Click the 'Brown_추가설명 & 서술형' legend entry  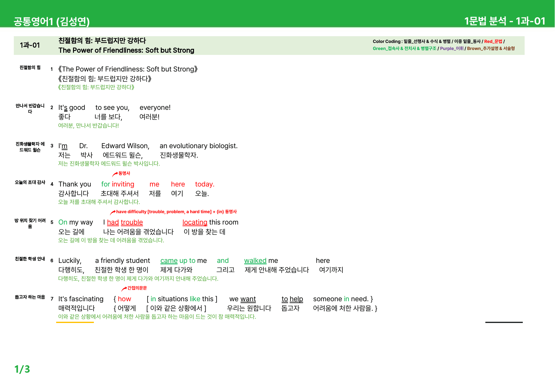tap(491, 48)
